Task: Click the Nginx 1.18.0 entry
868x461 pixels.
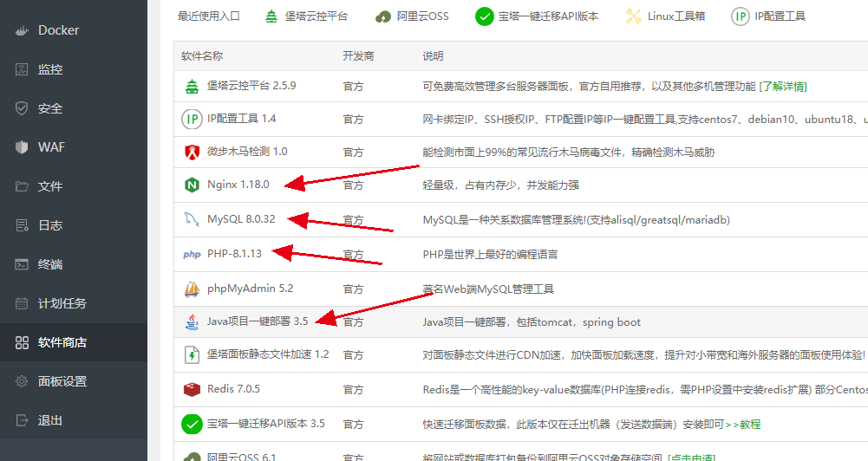Action: point(238,185)
